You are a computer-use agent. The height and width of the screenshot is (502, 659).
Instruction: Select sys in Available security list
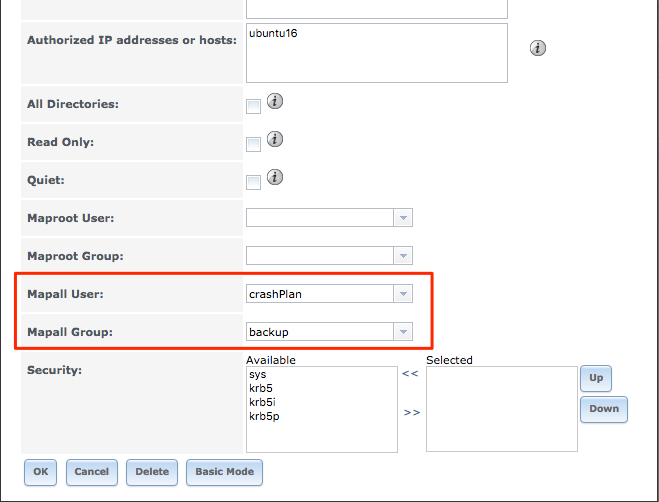(257, 374)
